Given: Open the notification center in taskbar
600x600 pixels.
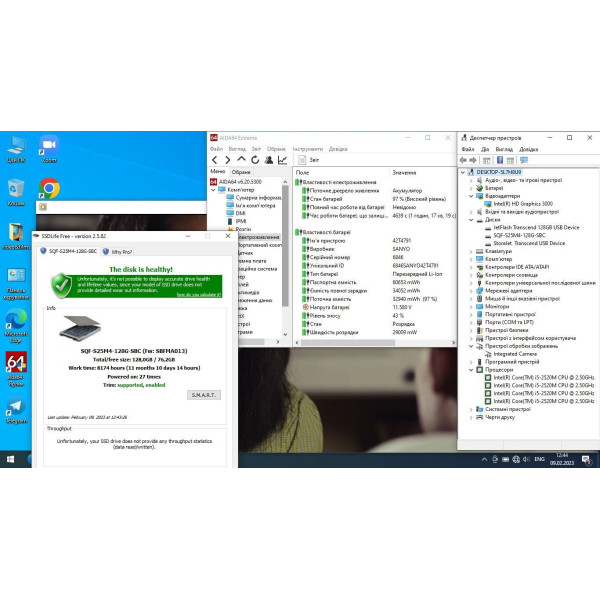Looking at the screenshot, I should pyautogui.click(x=586, y=460).
